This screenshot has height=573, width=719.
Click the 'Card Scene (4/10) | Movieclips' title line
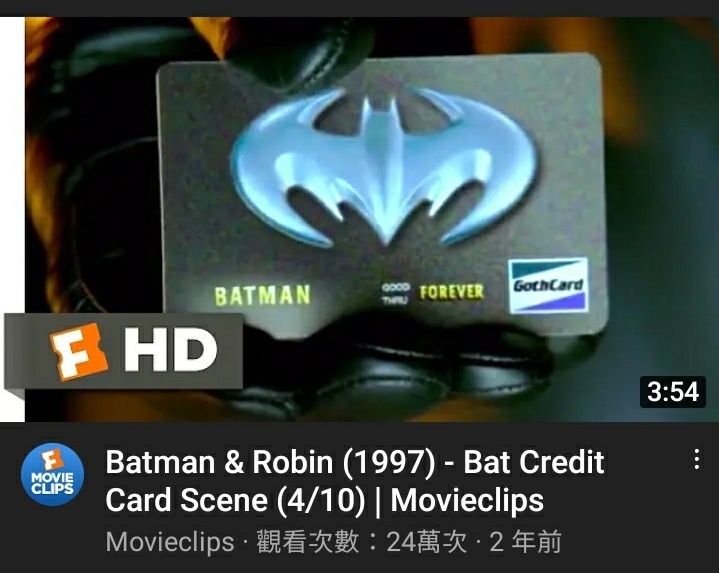(325, 500)
